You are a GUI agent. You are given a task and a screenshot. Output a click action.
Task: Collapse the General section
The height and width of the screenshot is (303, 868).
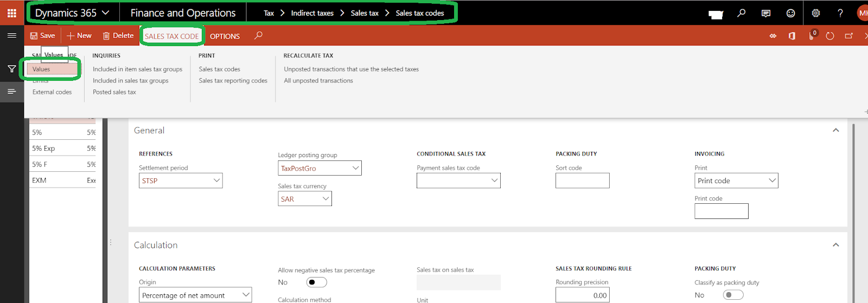point(835,130)
